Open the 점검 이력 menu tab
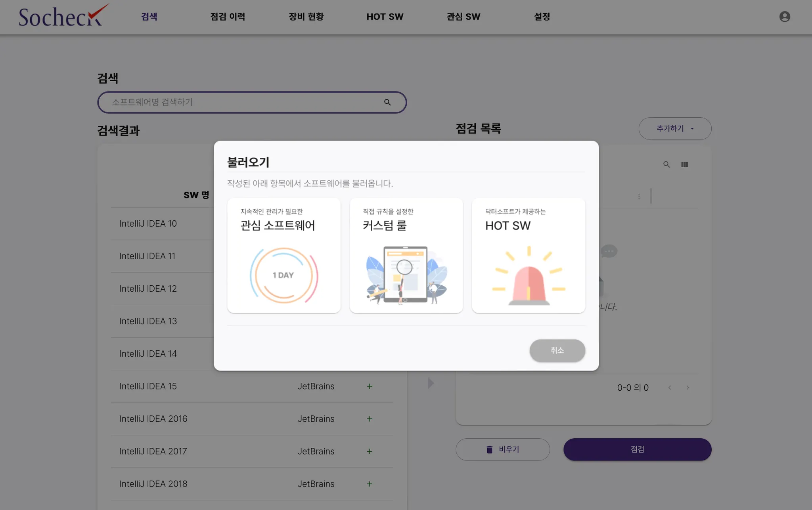This screenshot has width=812, height=510. 228,17
